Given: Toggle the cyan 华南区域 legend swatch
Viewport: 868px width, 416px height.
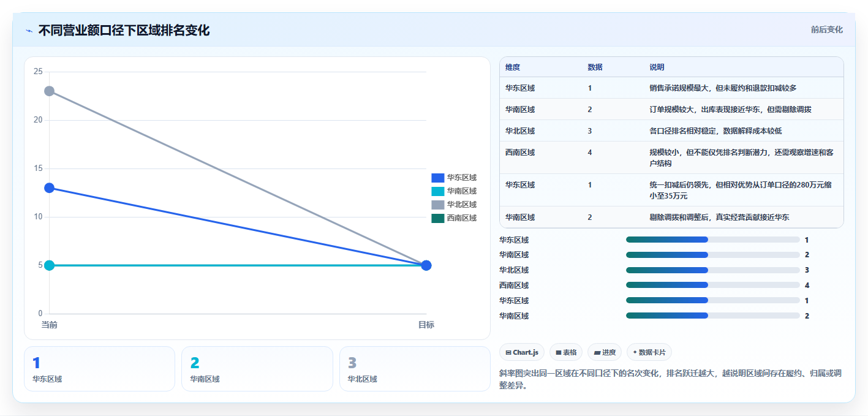Looking at the screenshot, I should click(x=437, y=191).
